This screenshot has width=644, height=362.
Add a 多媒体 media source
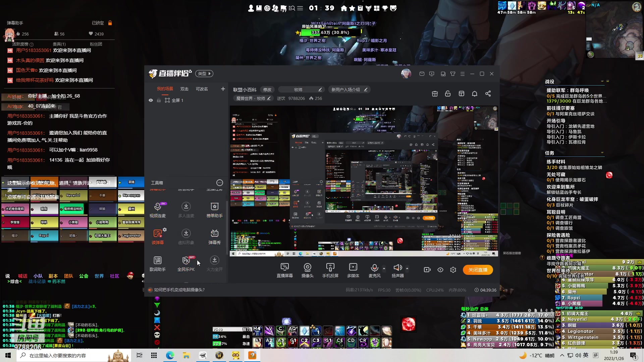tap(353, 270)
